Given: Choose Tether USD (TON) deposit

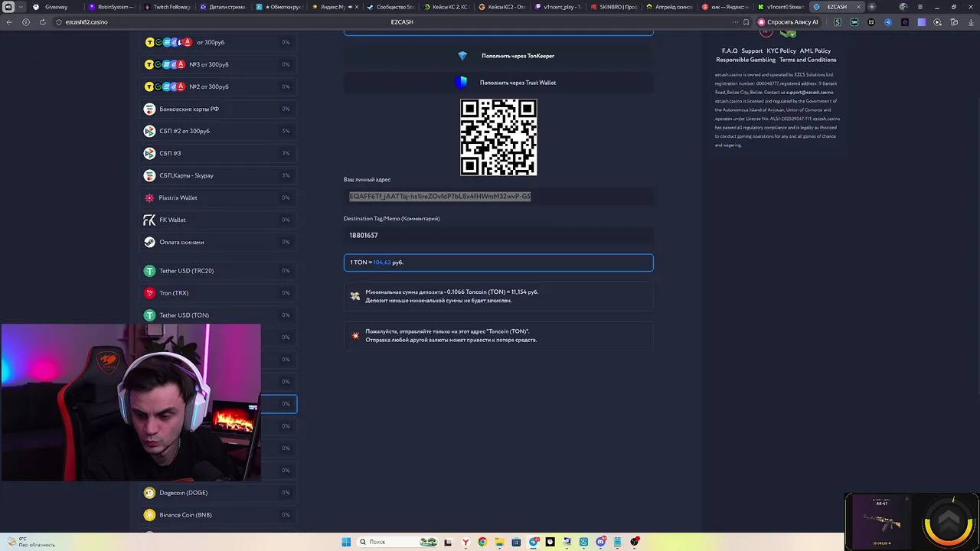Looking at the screenshot, I should tap(217, 315).
